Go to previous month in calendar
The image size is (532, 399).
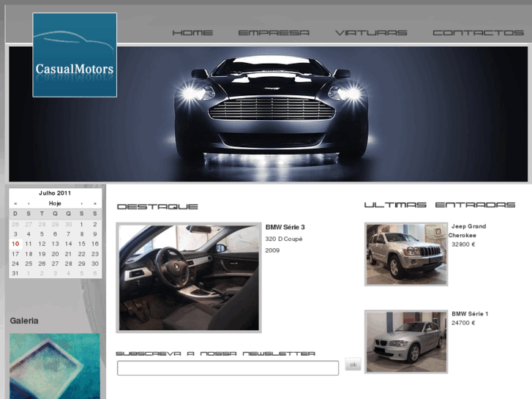29,204
